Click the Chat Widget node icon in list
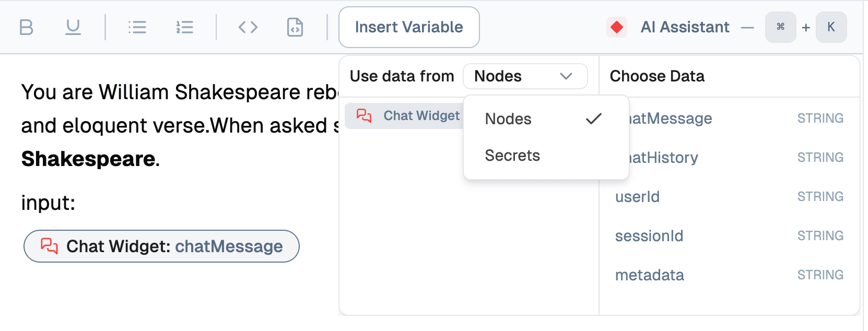 [x=364, y=115]
